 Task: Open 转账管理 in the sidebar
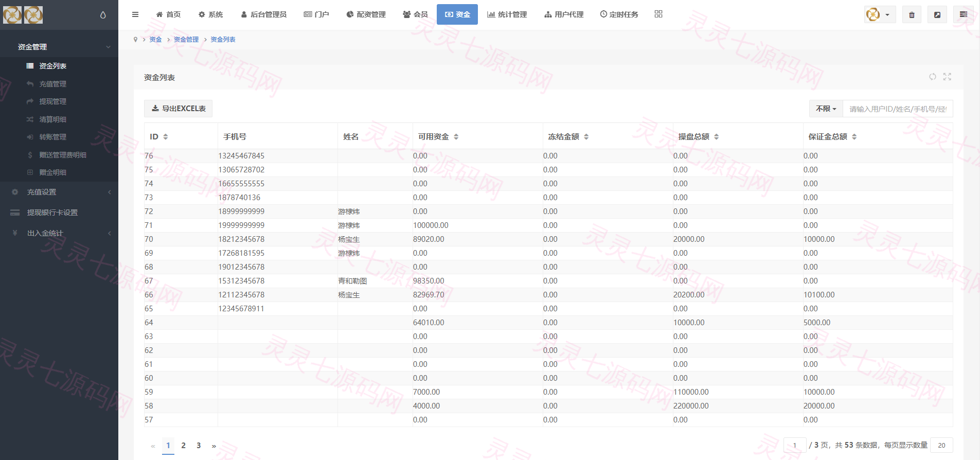(x=53, y=137)
